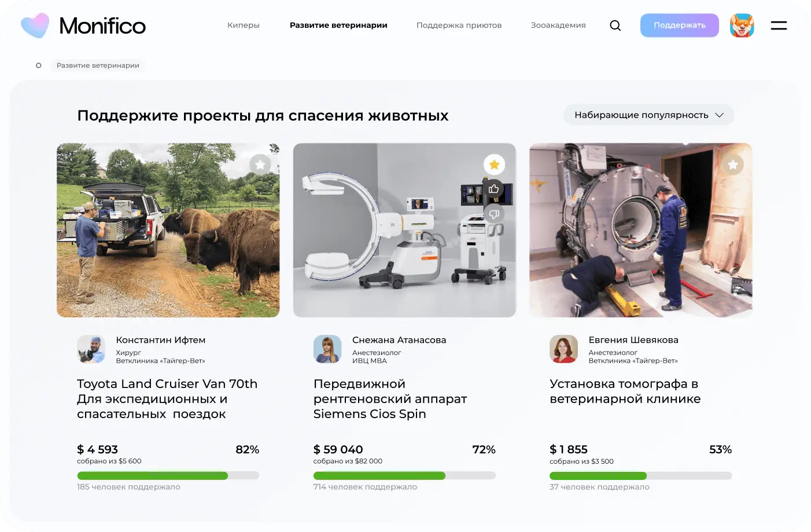The image size is (811, 532).
Task: Click the 37 человек поддержало text
Action: 599,487
